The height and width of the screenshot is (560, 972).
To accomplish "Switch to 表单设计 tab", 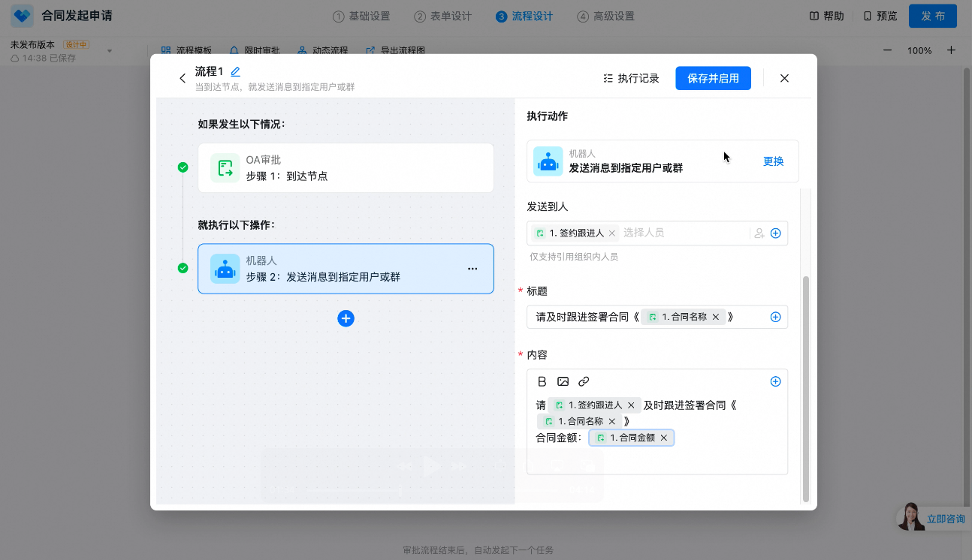I will pyautogui.click(x=442, y=17).
